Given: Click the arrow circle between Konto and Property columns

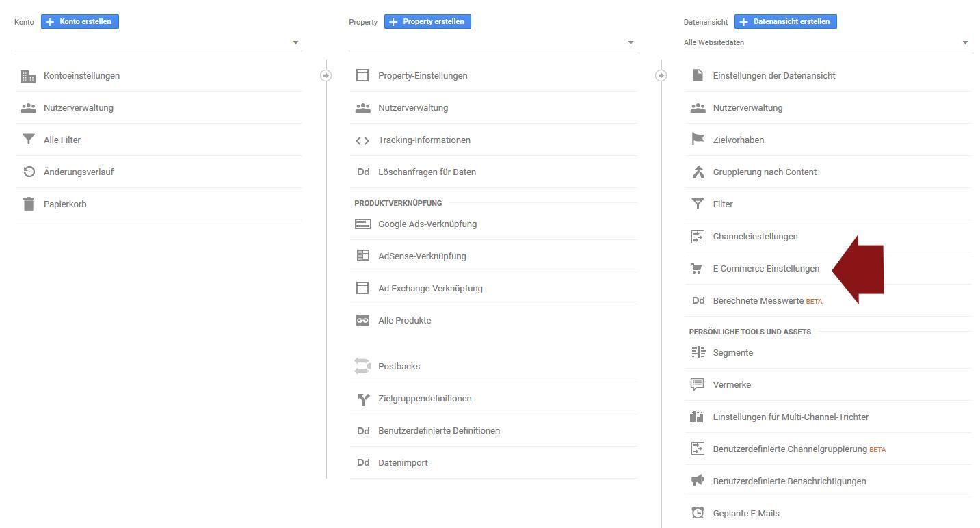Looking at the screenshot, I should click(x=326, y=76).
